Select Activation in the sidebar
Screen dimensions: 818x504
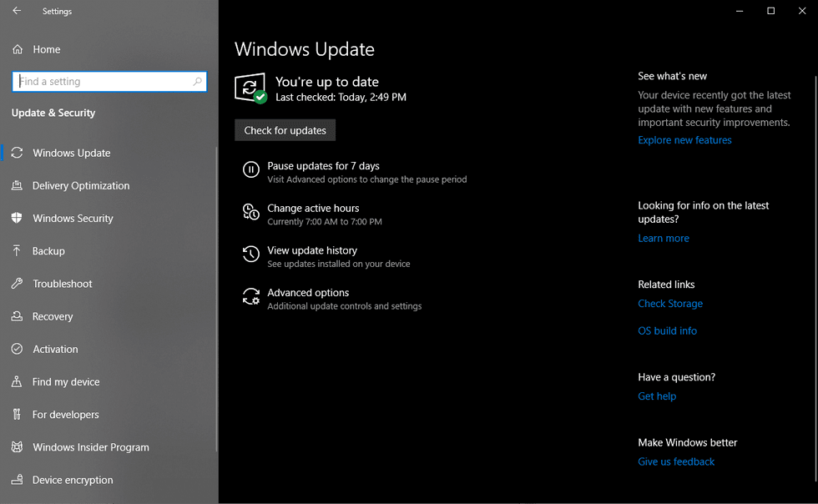pos(55,350)
